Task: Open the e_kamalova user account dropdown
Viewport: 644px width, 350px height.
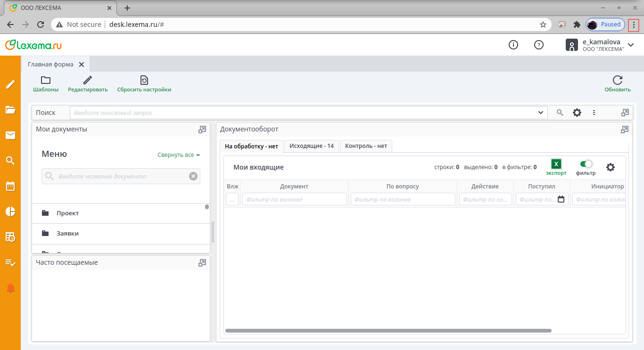Action: tap(631, 45)
